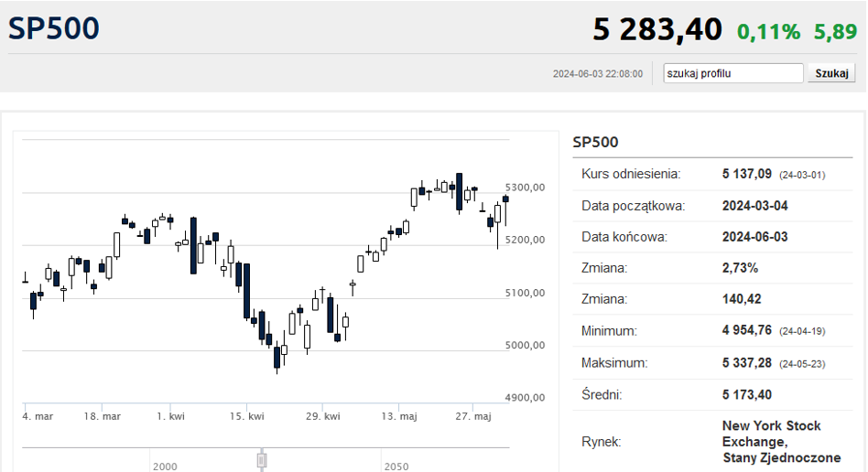Click the point change value 5,89
This screenshot has height=472, width=868.
point(835,32)
